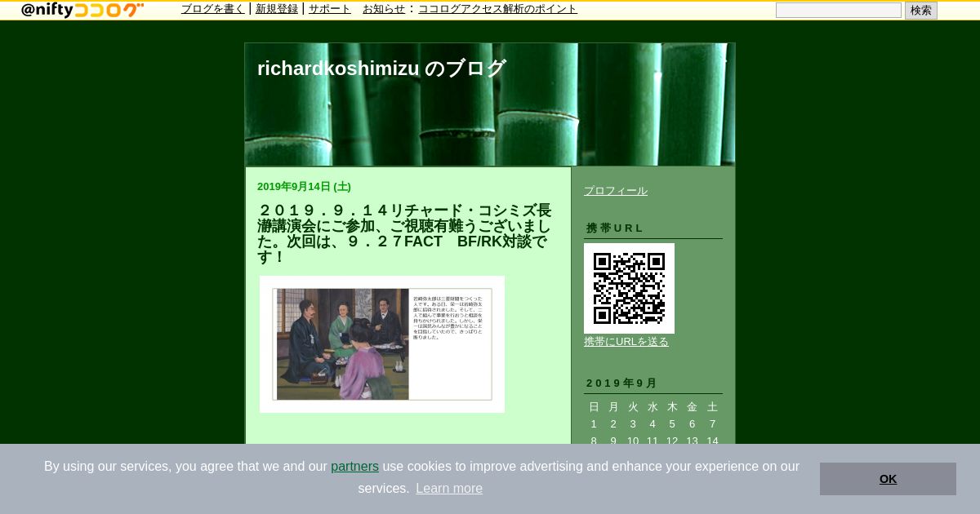Viewport: 980px width, 514px height.
Task: Click calendar day 5
Action: [x=672, y=424]
